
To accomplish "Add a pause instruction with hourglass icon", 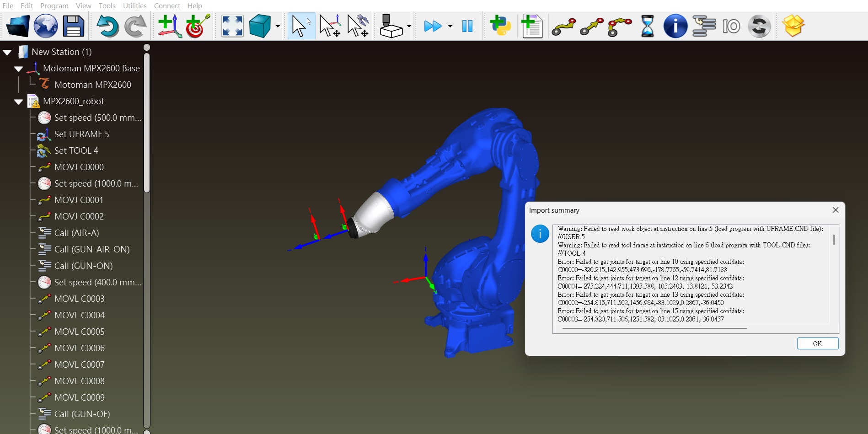I will click(x=648, y=26).
